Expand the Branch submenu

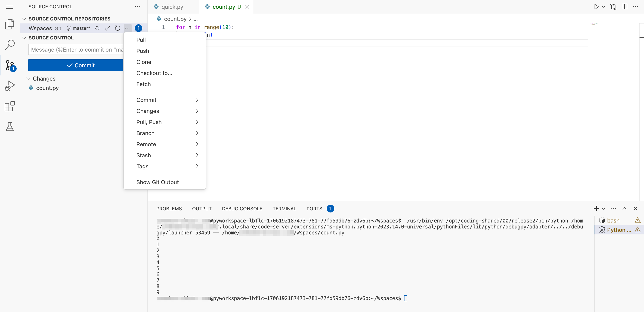[x=165, y=133]
